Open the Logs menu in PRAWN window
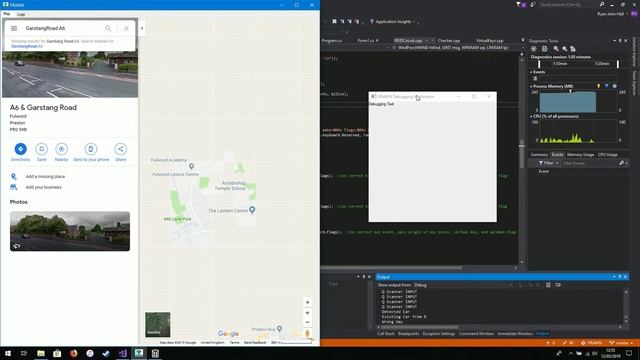640x360 pixels. [21, 14]
